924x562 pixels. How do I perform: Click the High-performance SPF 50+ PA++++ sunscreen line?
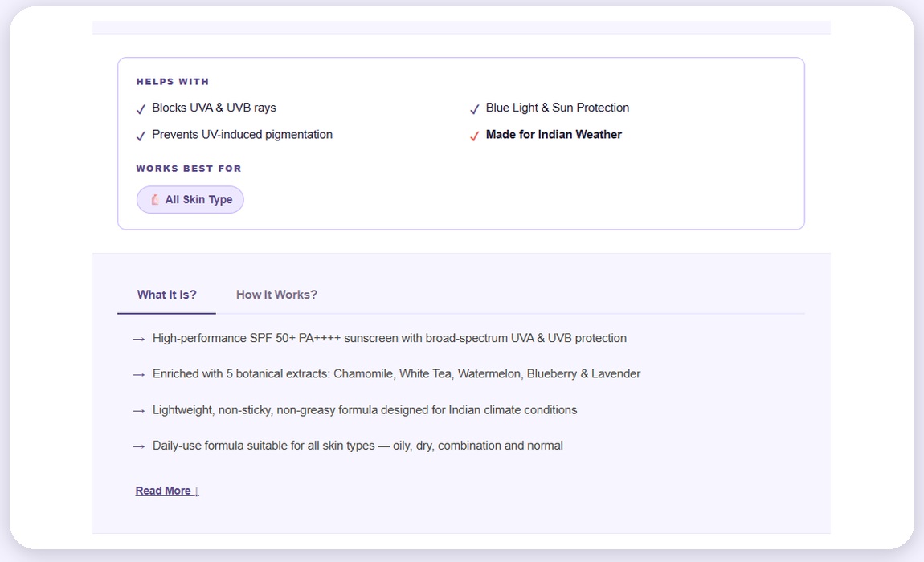pos(390,338)
